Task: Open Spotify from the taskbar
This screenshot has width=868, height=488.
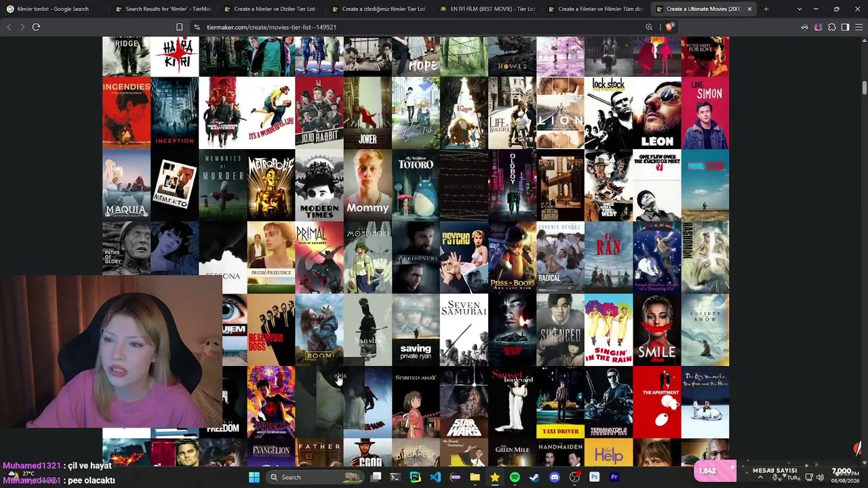Action: pos(515,477)
